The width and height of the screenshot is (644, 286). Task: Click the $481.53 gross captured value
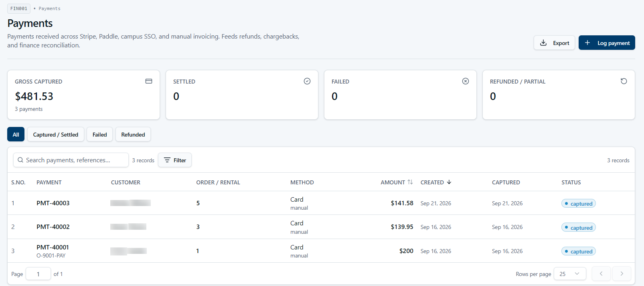tap(34, 96)
